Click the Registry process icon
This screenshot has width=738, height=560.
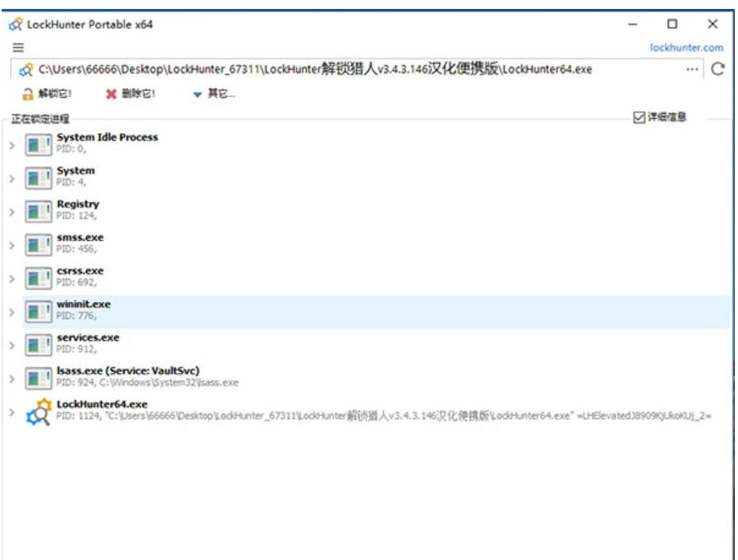click(38, 211)
